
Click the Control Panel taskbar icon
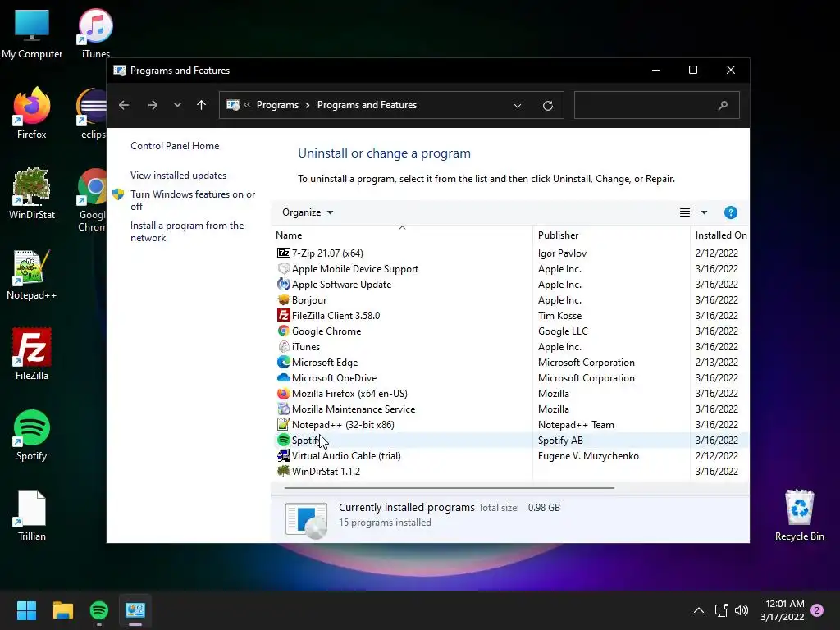pos(135,610)
